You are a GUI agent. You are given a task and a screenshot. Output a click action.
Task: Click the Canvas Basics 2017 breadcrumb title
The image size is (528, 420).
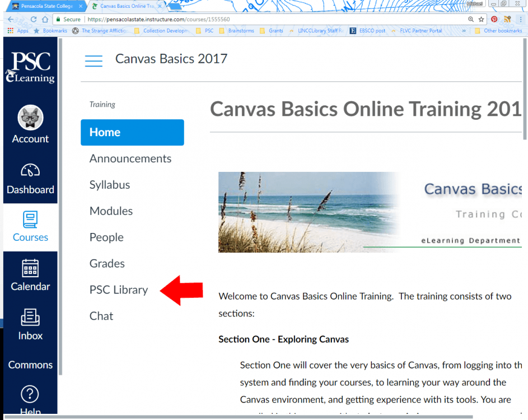pos(171,59)
